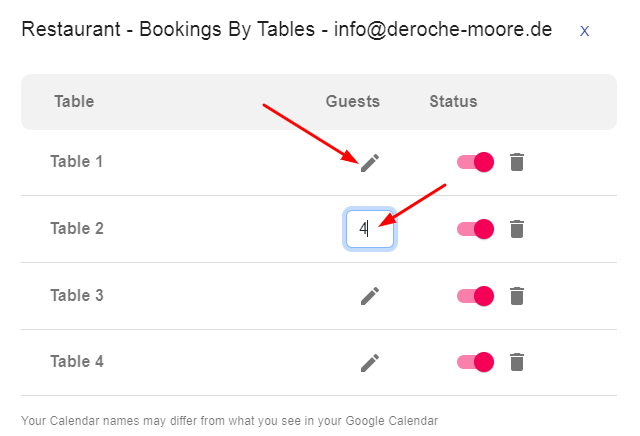Click the Table column header
Viewport: 640px width, 436px height.
pyautogui.click(x=74, y=101)
